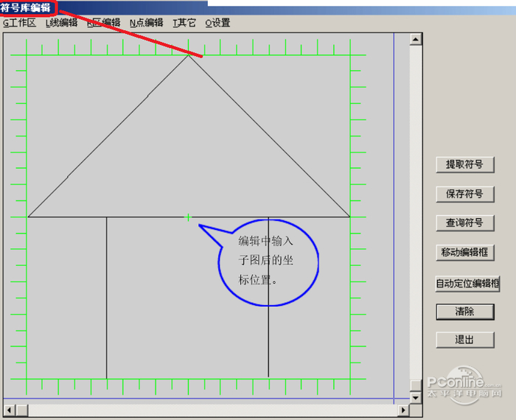The width and height of the screenshot is (516, 420).
Task: Select the 移动编辑框 button
Action: coord(464,252)
